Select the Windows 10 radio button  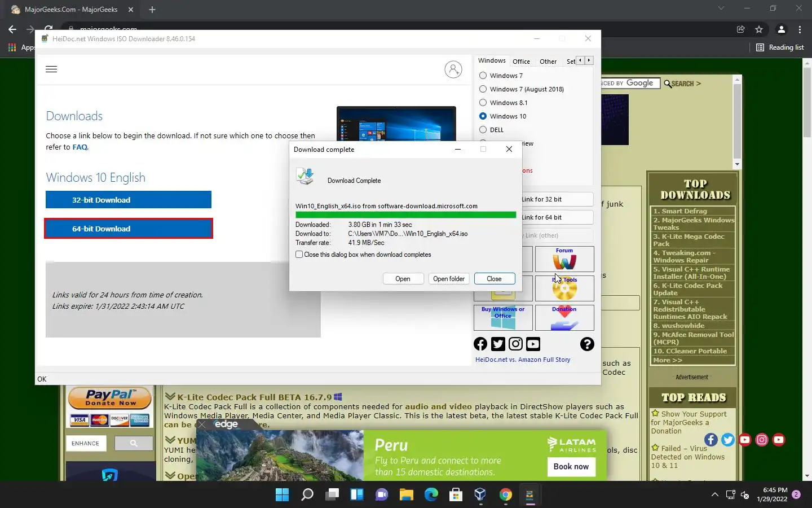pyautogui.click(x=483, y=116)
